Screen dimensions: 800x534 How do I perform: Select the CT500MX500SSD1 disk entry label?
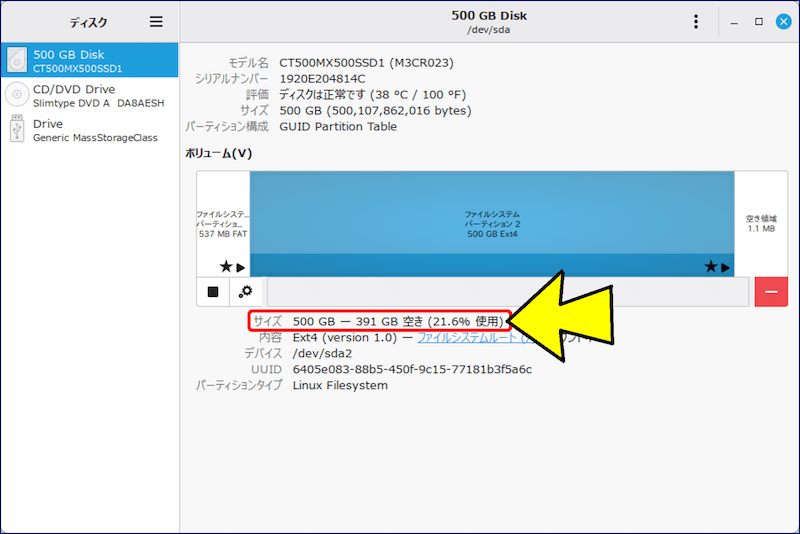point(78,69)
